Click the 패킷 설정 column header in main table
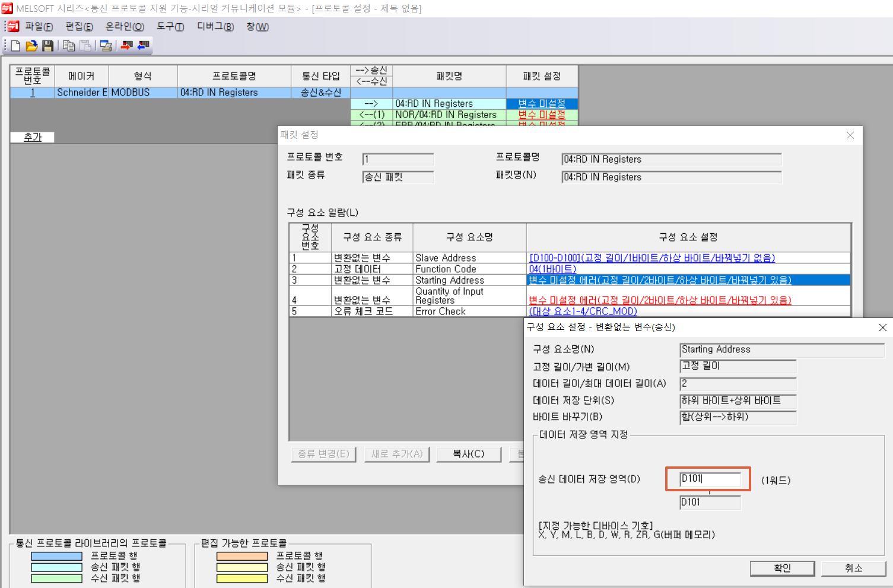 542,77
